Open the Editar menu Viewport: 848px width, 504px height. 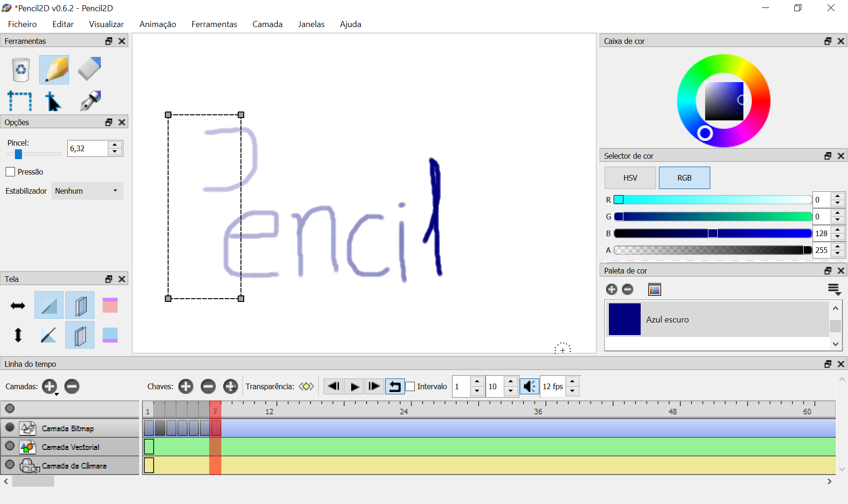[x=63, y=24]
